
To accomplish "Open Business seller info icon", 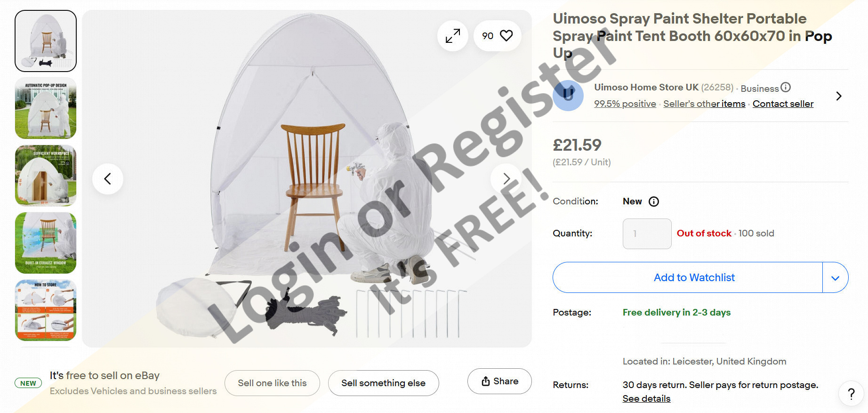I will pyautogui.click(x=786, y=87).
